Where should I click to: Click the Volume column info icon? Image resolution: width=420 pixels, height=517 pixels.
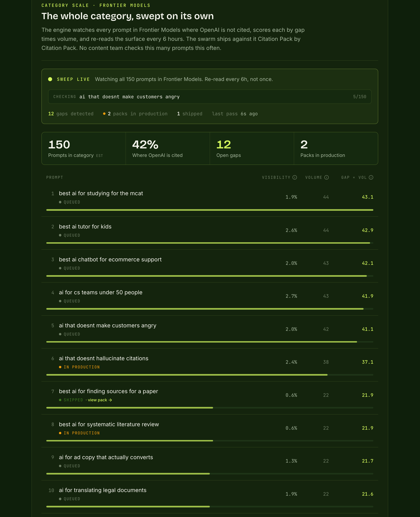click(326, 177)
